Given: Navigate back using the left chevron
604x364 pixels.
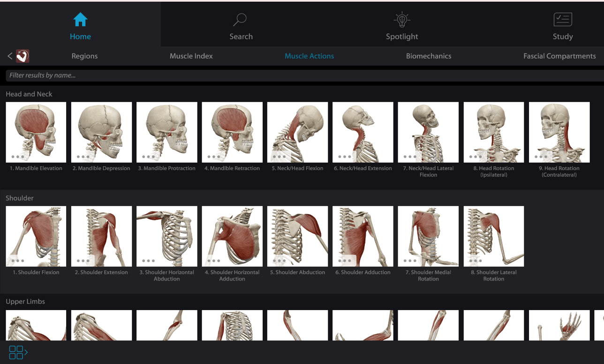Looking at the screenshot, I should (x=9, y=56).
